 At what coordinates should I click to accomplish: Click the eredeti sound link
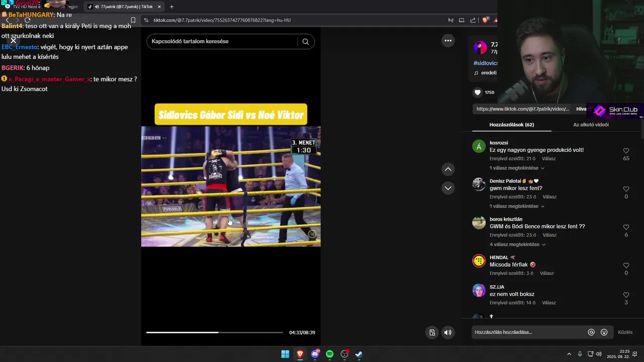tap(486, 73)
